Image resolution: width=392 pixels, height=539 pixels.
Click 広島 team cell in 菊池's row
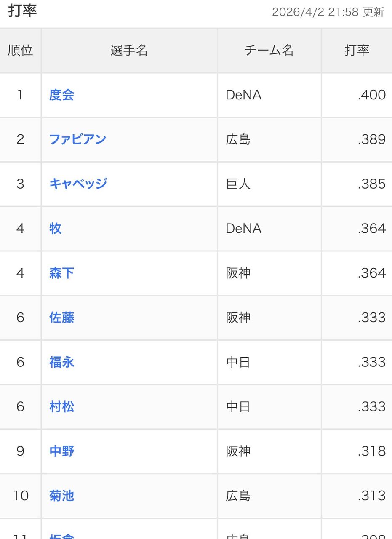point(238,496)
